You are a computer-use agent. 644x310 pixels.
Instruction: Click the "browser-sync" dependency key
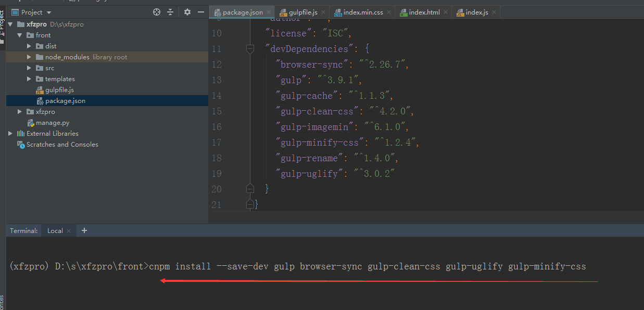tap(312, 64)
